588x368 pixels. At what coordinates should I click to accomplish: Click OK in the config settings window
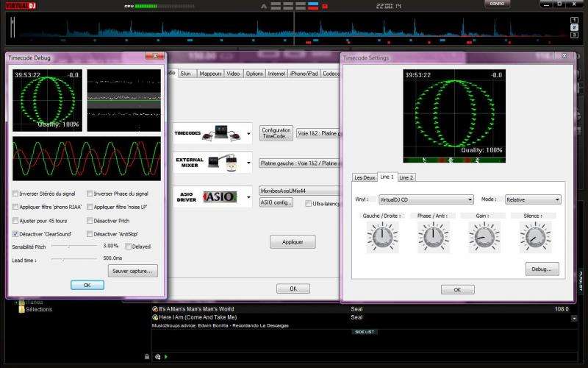click(293, 289)
